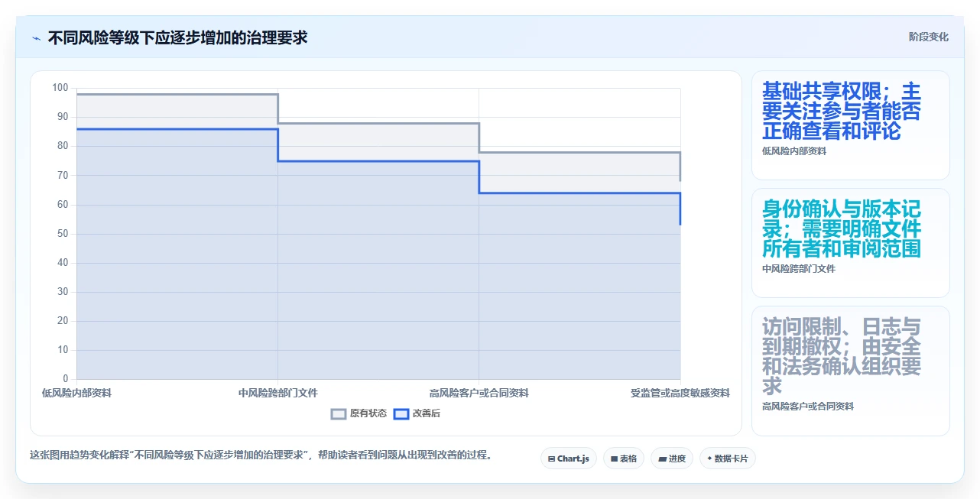
Task: Click x-axis label 中风险跨部门文件
Action: point(278,393)
